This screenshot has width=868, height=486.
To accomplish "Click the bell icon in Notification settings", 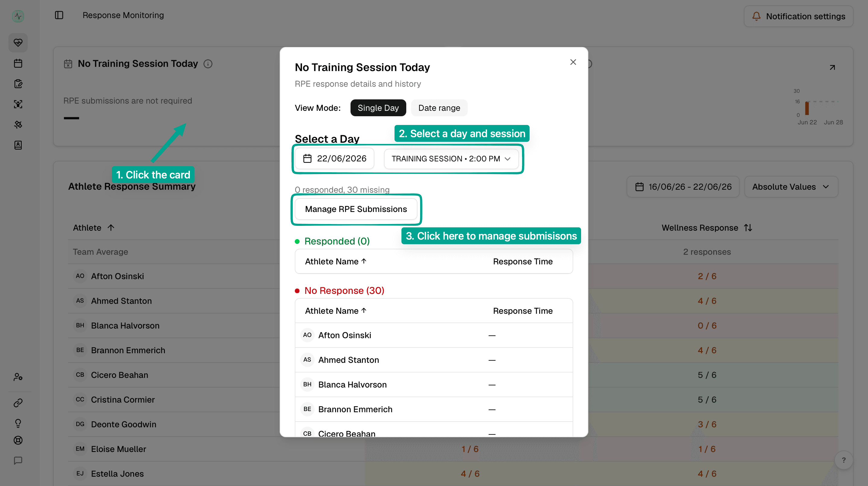I will coord(756,16).
